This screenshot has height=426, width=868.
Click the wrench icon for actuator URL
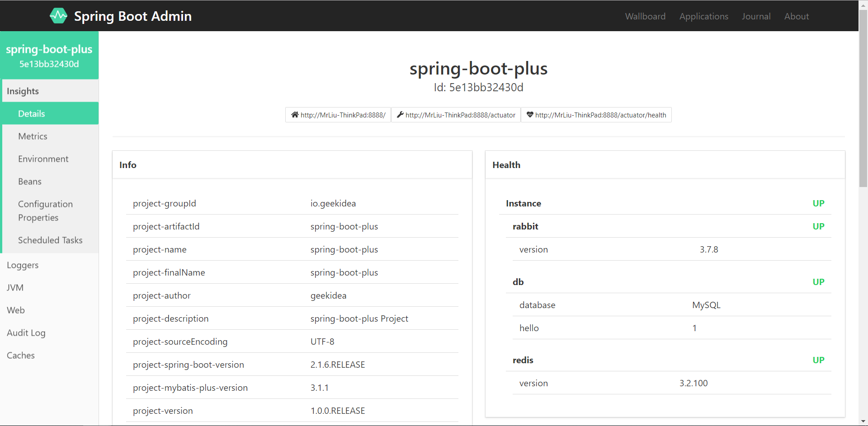tap(400, 115)
